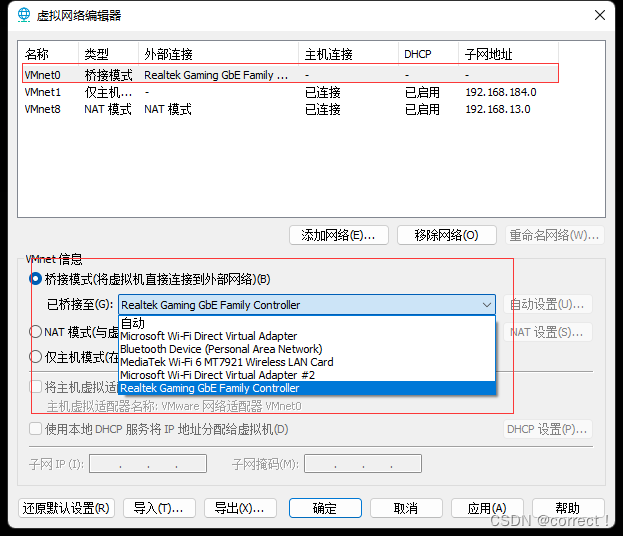Screen dimensions: 623x536
Task: Click VMnet0's Realtek external connection cell
Action: pos(216,75)
